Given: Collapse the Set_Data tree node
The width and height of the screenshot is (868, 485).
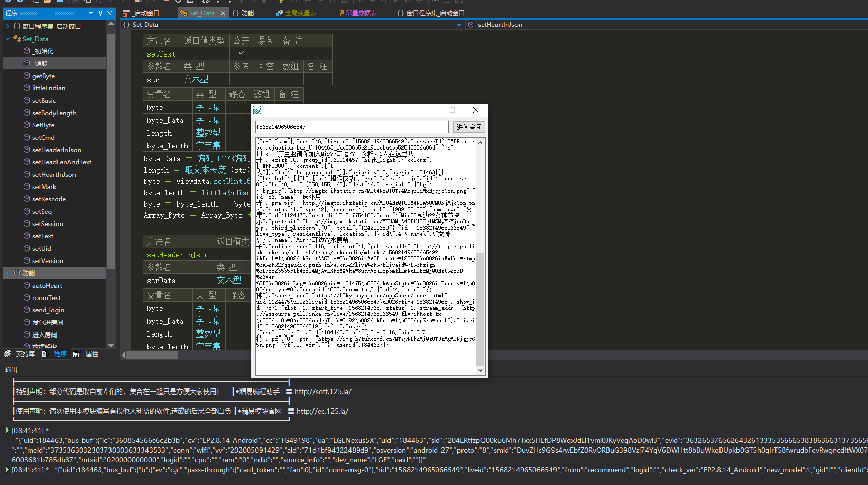Looking at the screenshot, I should [x=7, y=39].
